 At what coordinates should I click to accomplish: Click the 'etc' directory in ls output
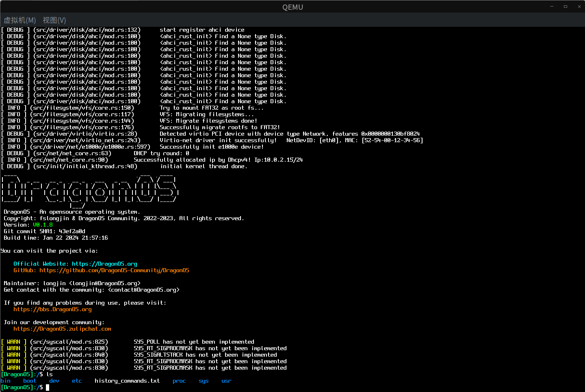pos(77,381)
